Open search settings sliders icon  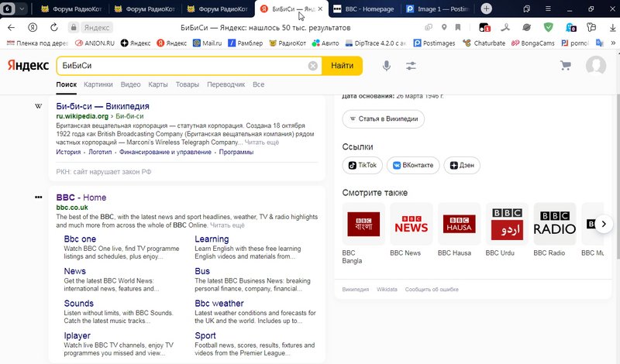coord(411,66)
